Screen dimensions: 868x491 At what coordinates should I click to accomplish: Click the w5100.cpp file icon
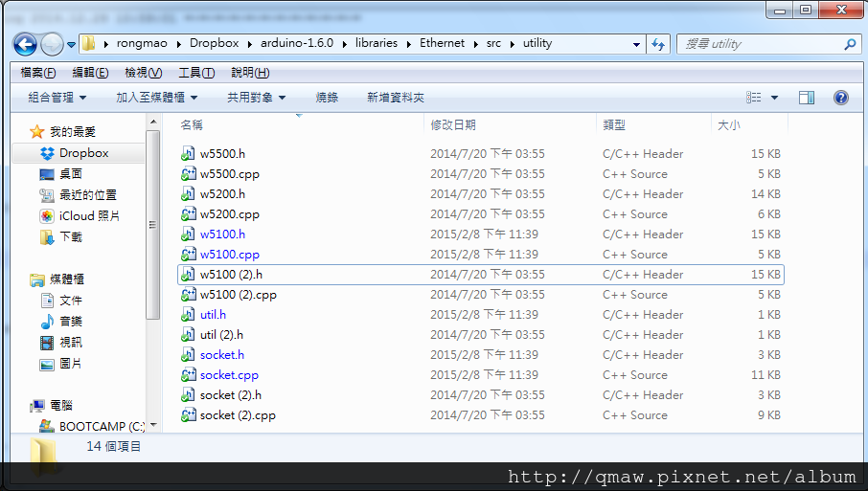pos(188,255)
